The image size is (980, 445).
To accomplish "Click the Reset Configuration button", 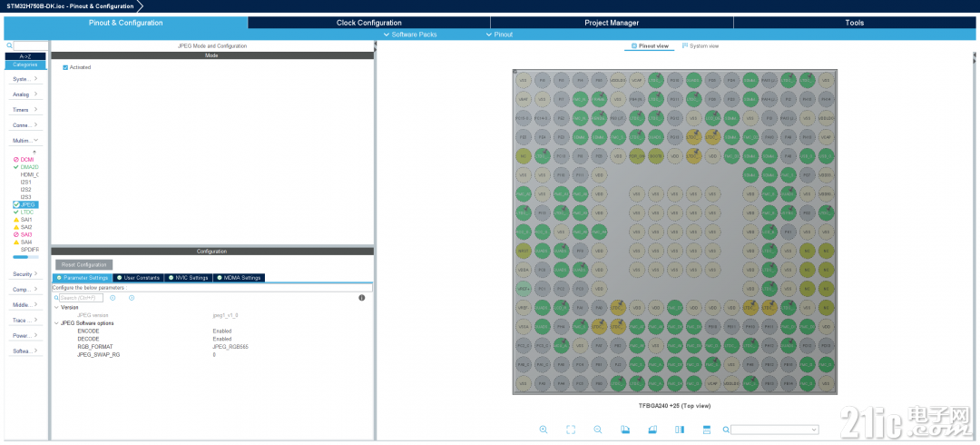I will point(83,265).
